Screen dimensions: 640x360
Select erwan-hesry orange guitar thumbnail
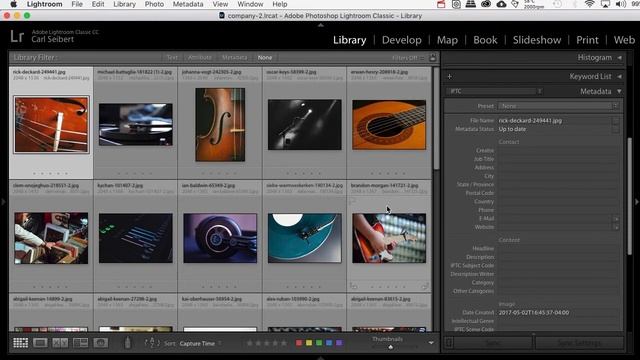(389, 124)
